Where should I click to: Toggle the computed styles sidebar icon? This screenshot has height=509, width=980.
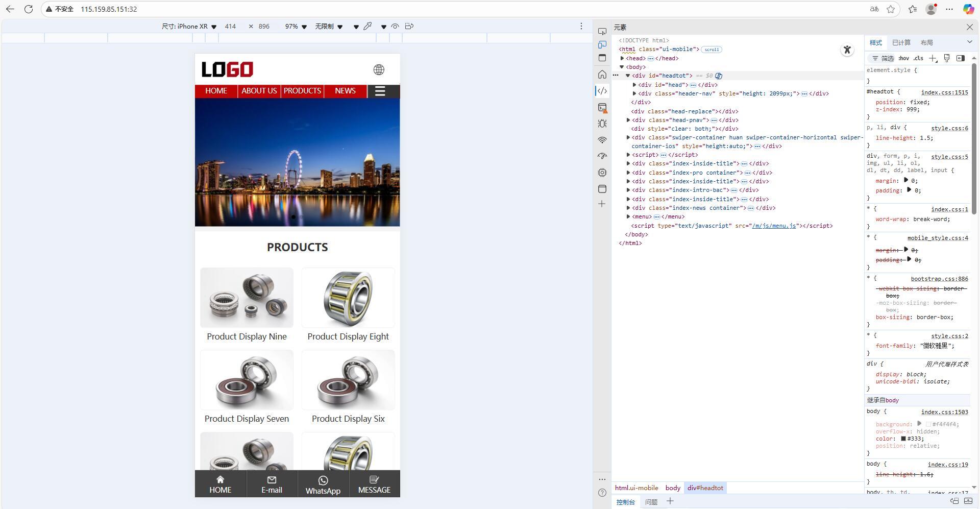click(x=961, y=58)
